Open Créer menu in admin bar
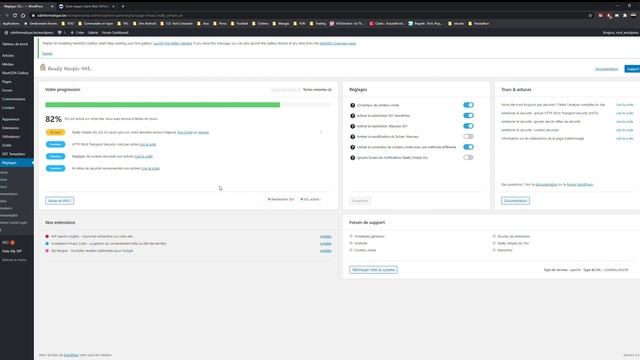This screenshot has width=640, height=360. (x=78, y=33)
